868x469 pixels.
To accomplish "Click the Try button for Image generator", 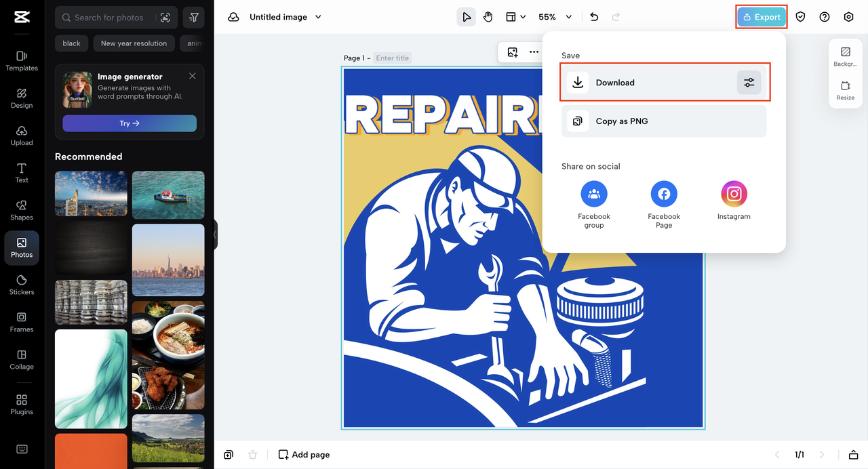I will (130, 123).
